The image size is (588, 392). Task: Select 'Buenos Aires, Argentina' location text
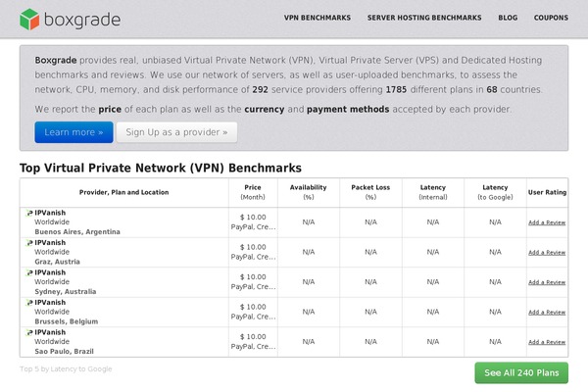click(77, 232)
